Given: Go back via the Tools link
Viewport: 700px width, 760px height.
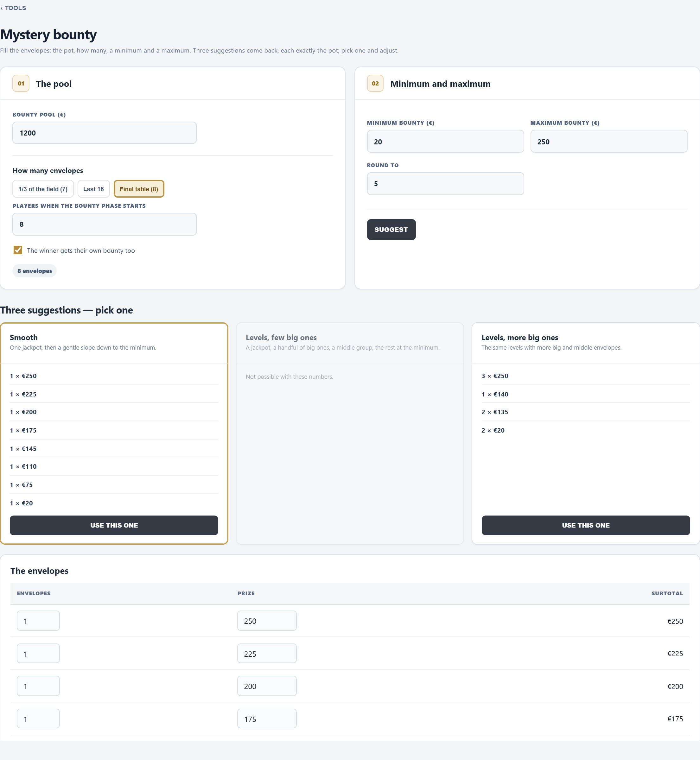Looking at the screenshot, I should point(13,8).
